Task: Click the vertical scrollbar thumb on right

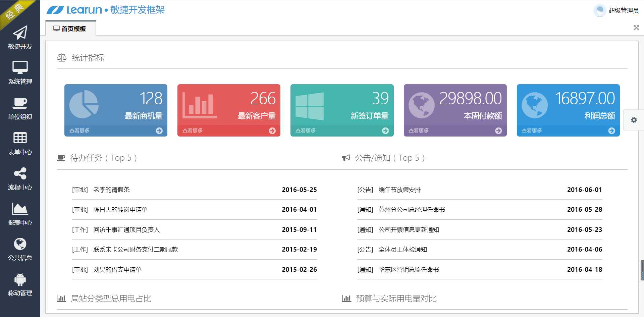Action: click(642, 270)
